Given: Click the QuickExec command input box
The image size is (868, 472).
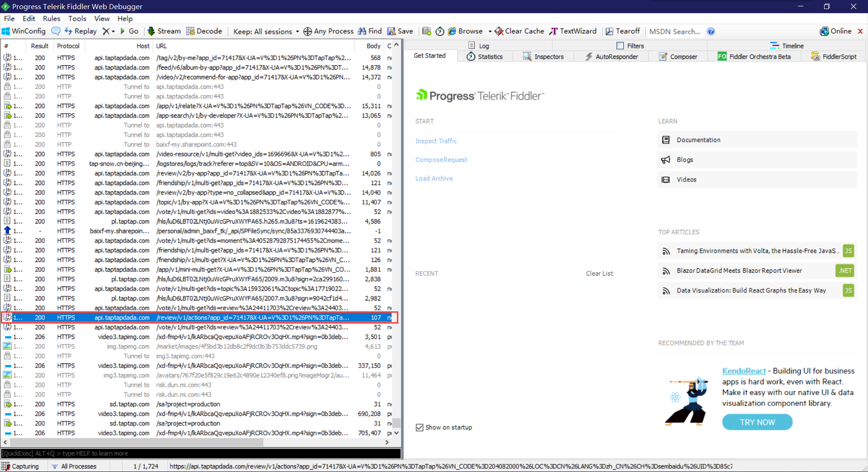Looking at the screenshot, I should (x=200, y=453).
